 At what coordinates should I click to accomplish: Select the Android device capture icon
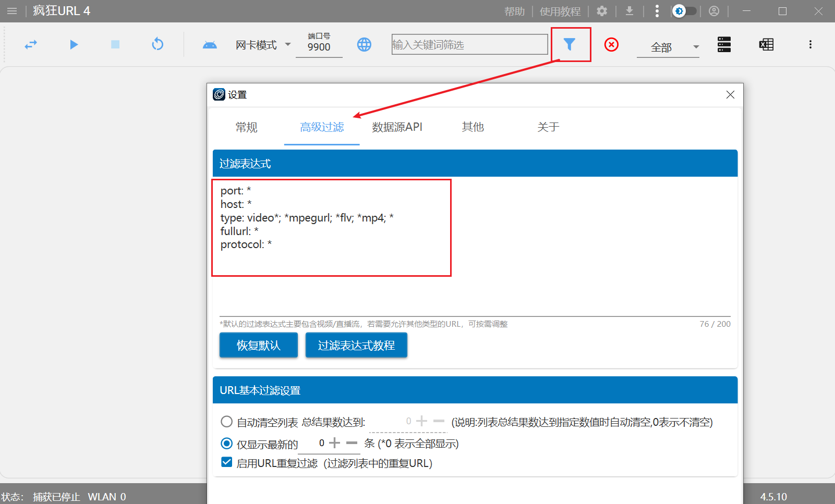[x=210, y=44]
